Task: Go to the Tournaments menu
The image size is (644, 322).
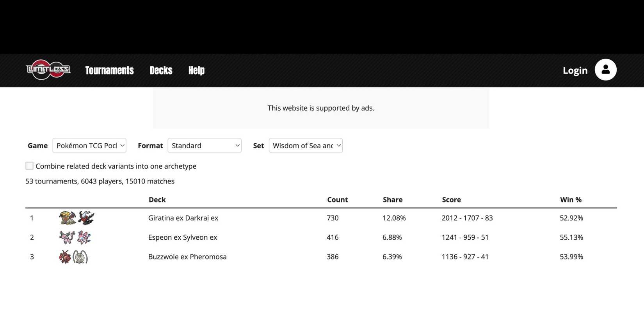Action: coord(109,70)
